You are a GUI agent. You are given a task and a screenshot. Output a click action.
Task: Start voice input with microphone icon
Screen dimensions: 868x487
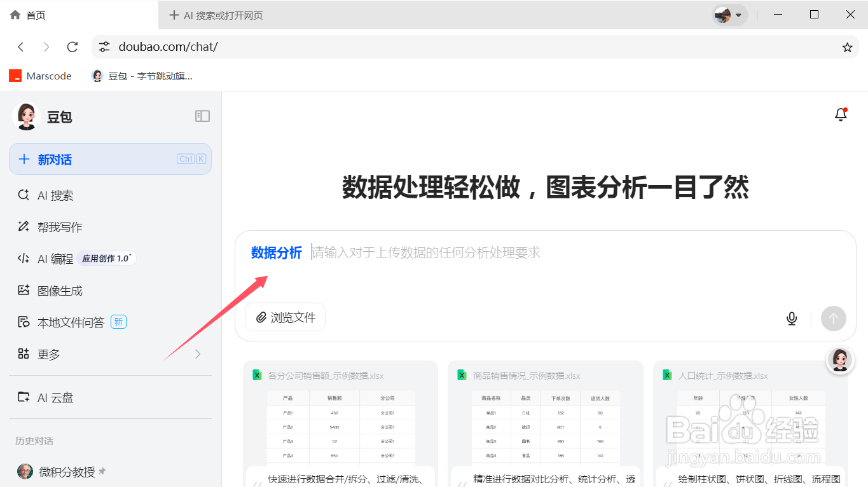792,318
